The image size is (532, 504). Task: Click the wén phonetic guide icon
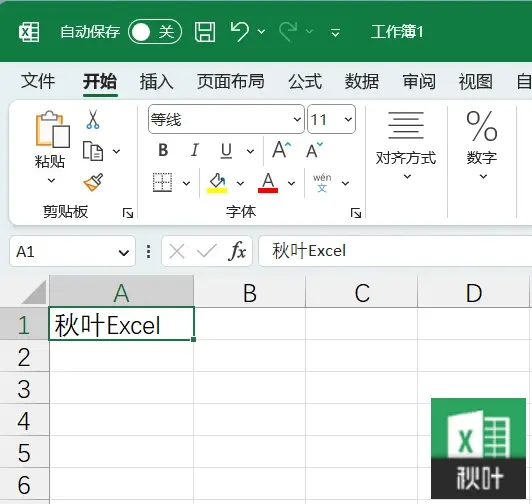point(322,183)
